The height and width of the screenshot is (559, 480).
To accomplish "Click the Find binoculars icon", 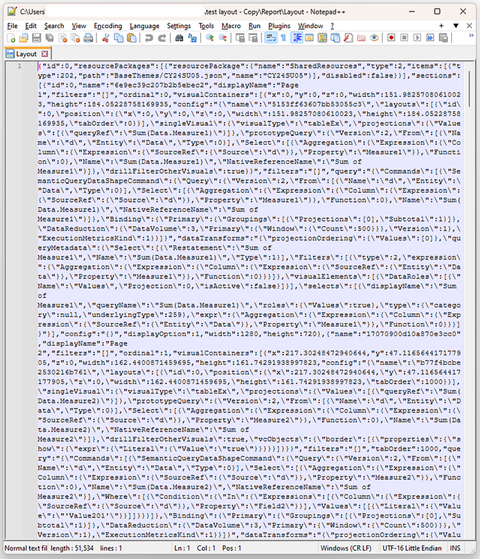I will pyautogui.click(x=179, y=38).
